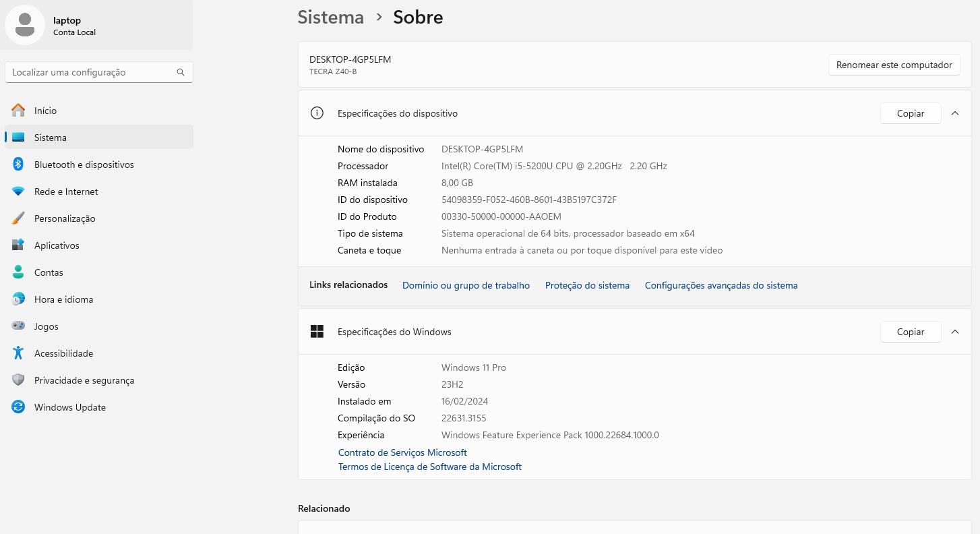This screenshot has width=980, height=534.
Task: Select Bluetooth e dispositivos
Action: (99, 165)
